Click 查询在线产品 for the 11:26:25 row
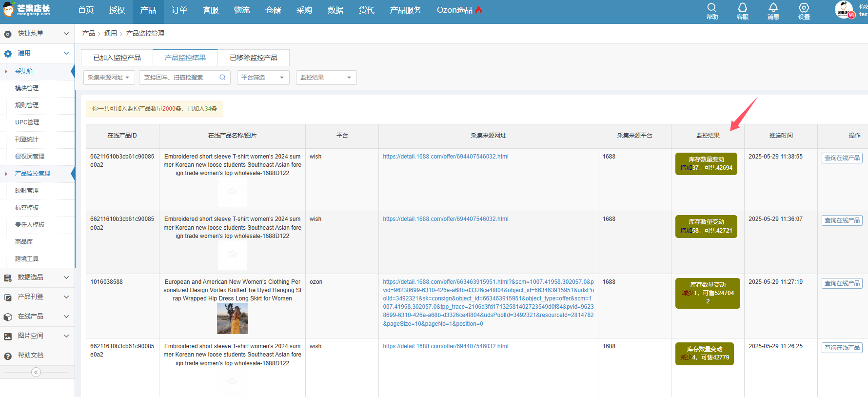The image size is (868, 397). (842, 348)
